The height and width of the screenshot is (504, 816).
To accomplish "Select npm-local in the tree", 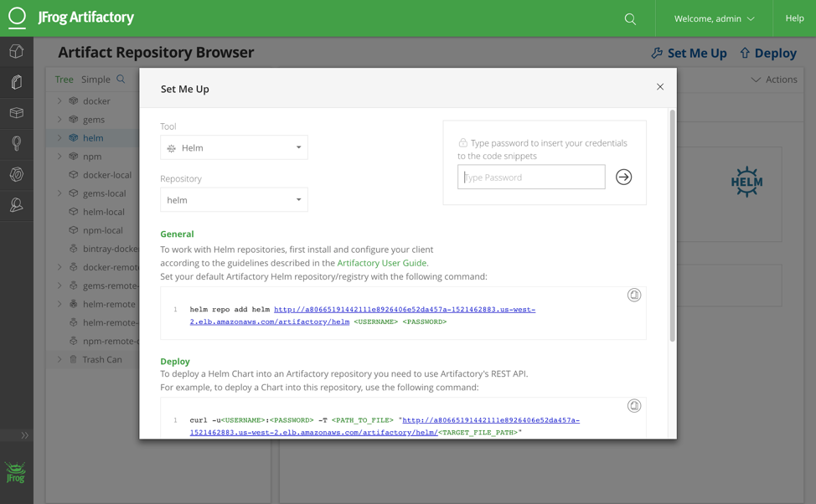I will tap(103, 230).
